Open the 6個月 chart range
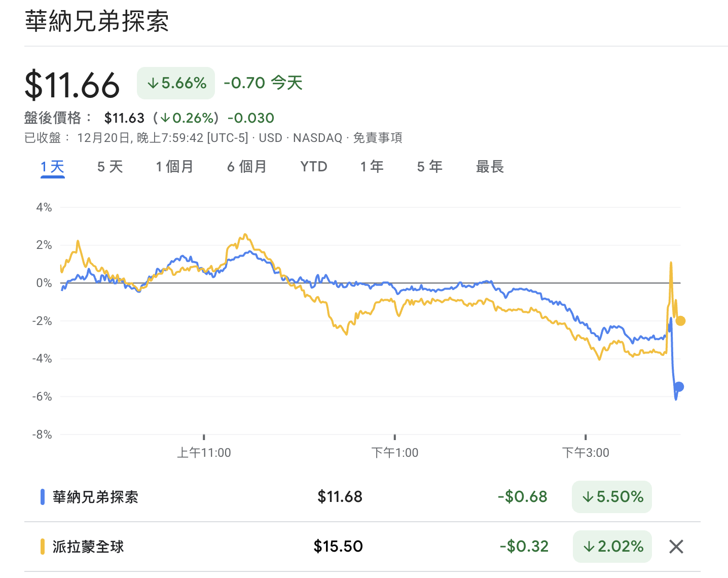The image size is (728, 578). point(246,167)
